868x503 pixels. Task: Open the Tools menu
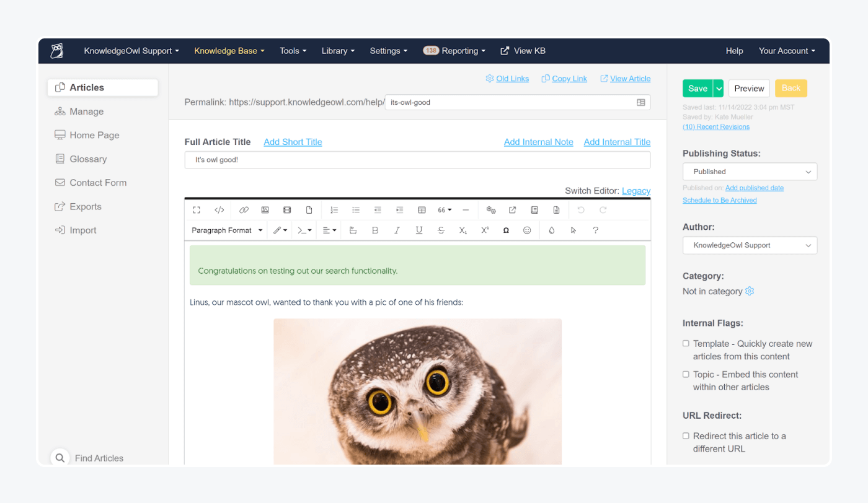click(x=293, y=51)
